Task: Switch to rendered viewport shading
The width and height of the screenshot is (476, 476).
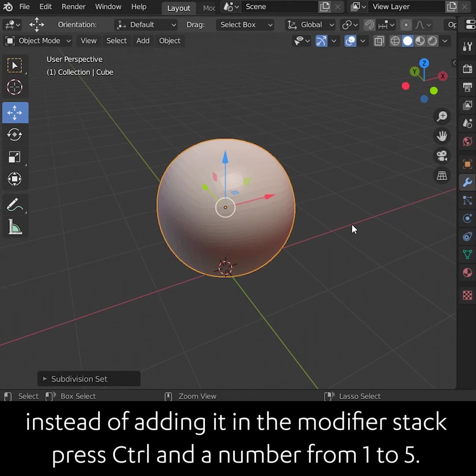Action: [432, 41]
